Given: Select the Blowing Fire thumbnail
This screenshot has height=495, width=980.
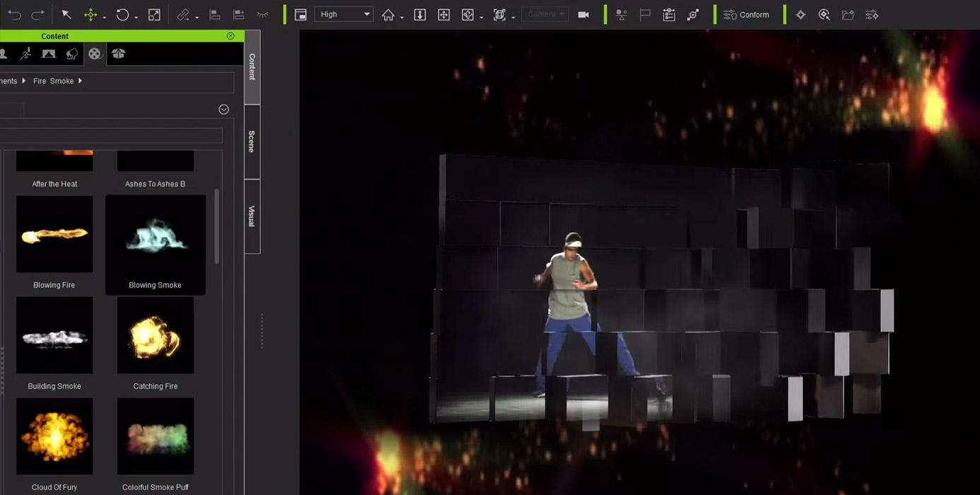Looking at the screenshot, I should click(54, 234).
